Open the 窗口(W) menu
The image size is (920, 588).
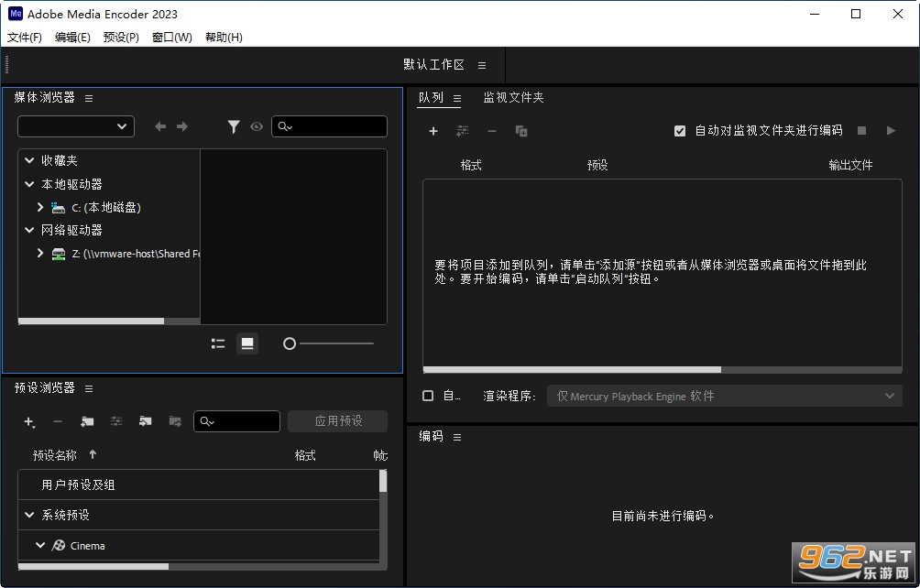click(x=172, y=37)
